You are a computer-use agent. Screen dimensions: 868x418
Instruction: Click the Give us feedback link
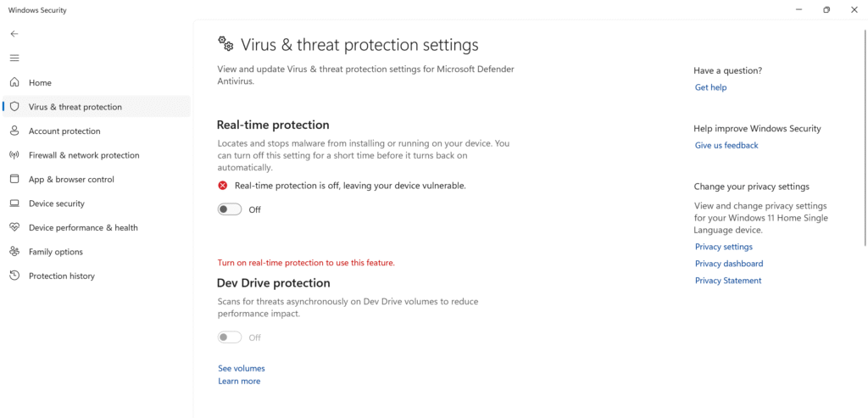click(726, 145)
